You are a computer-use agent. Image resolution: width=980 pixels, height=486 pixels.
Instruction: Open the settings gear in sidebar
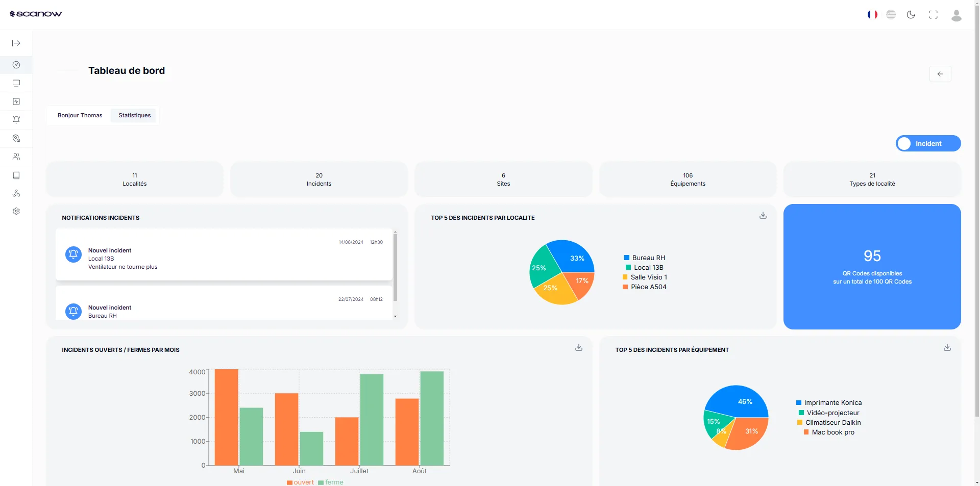(16, 211)
